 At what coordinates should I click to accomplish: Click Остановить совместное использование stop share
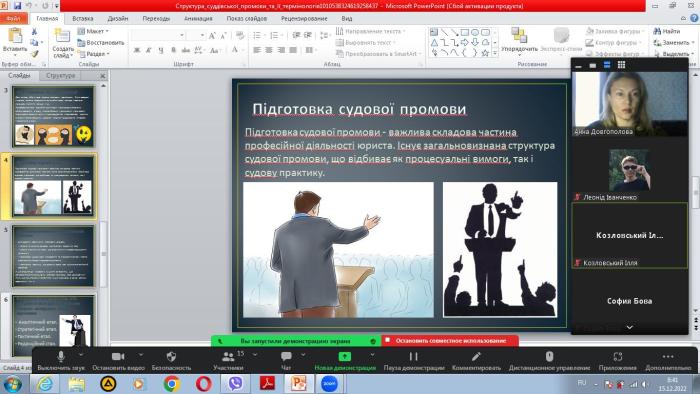[450, 340]
